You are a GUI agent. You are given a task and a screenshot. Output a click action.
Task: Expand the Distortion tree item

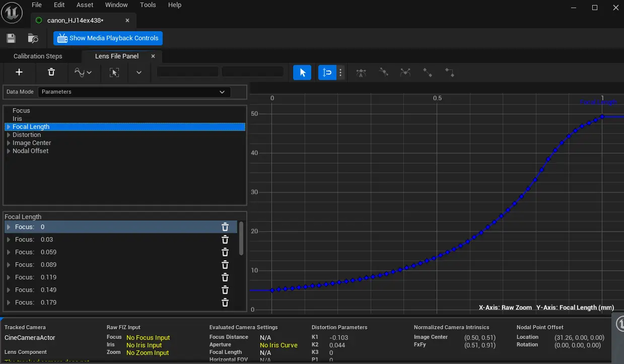pyautogui.click(x=9, y=135)
